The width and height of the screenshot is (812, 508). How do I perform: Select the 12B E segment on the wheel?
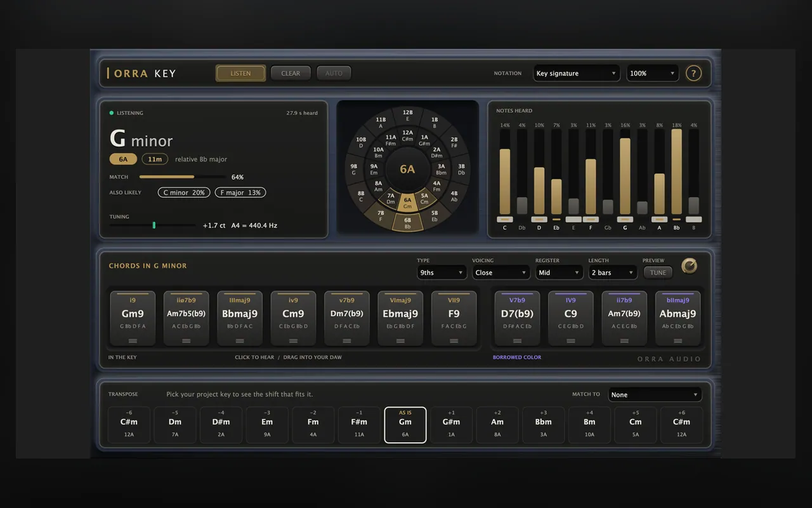click(407, 115)
